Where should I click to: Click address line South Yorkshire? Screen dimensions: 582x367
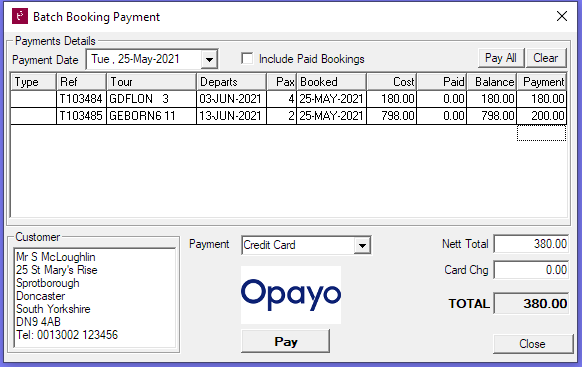[53, 309]
